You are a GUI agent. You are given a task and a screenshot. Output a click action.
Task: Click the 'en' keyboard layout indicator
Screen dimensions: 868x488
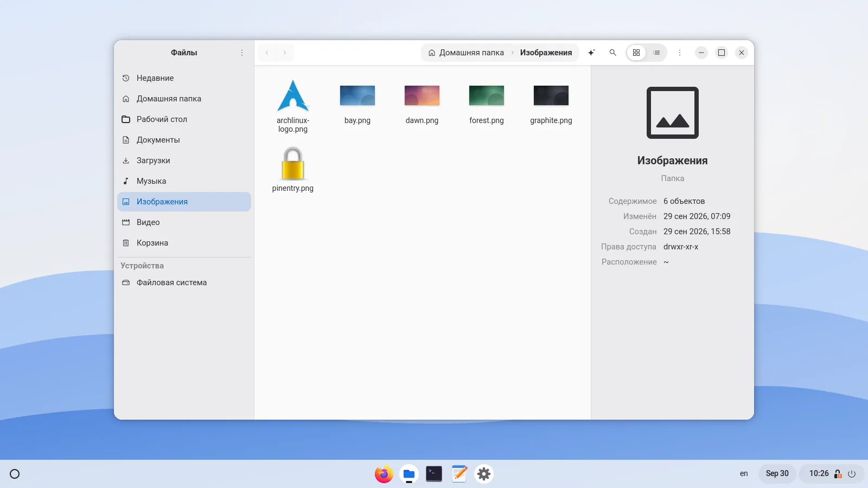pos(744,474)
